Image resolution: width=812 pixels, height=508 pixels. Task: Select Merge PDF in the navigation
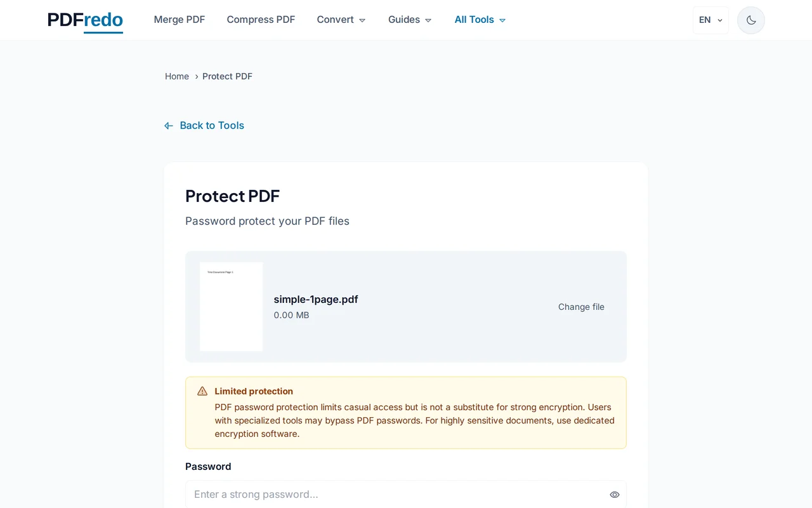180,20
